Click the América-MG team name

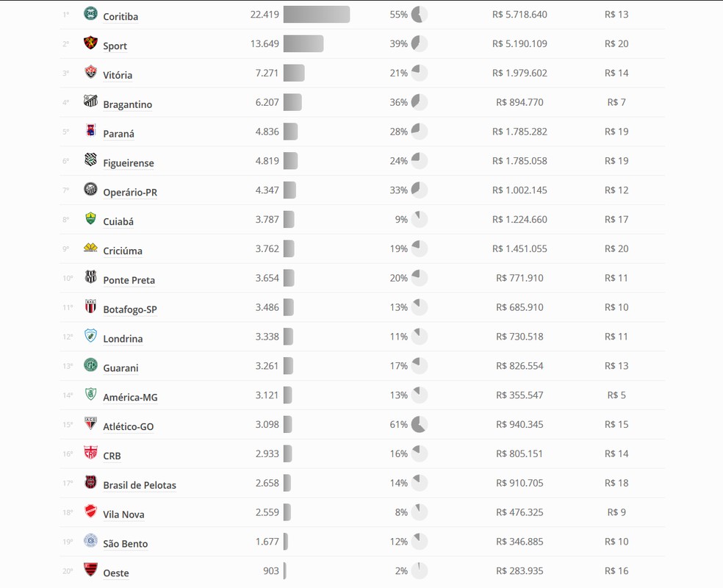point(130,398)
